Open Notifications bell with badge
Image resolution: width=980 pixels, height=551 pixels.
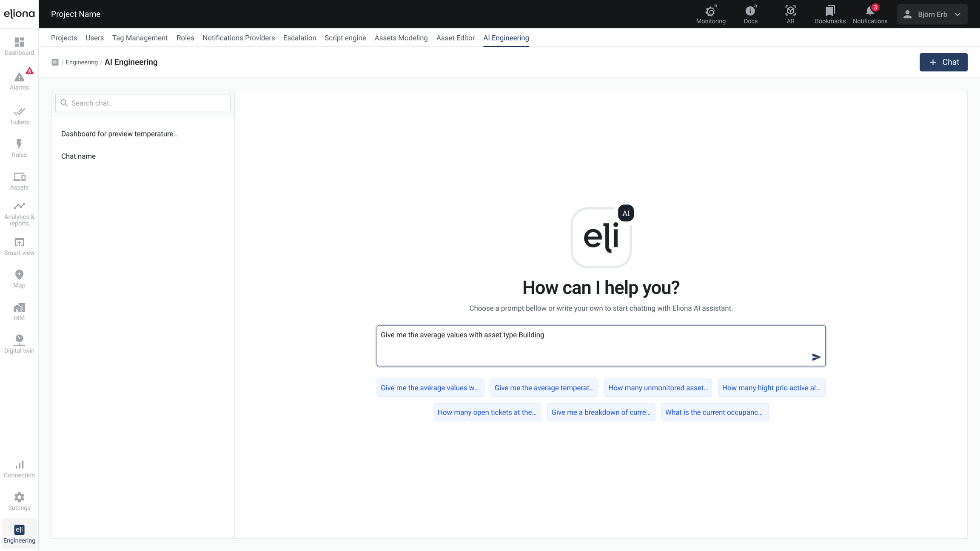tap(870, 14)
